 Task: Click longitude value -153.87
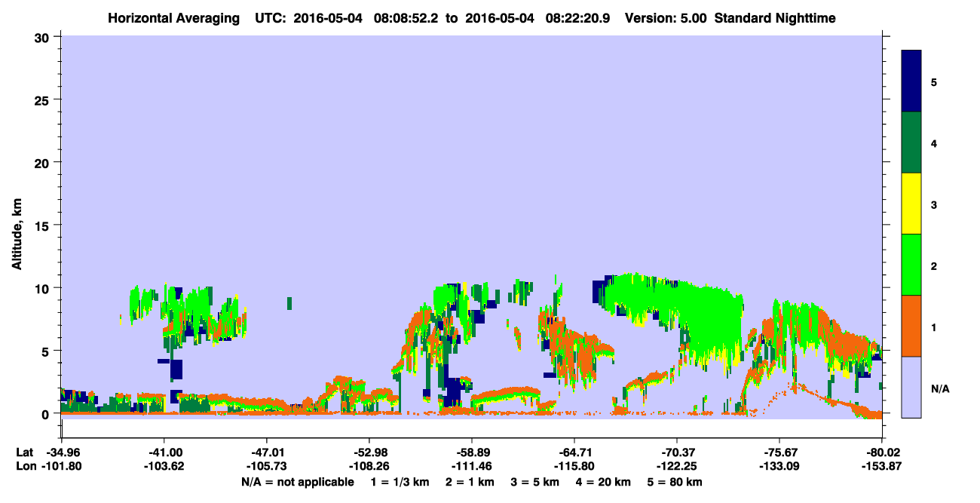click(x=881, y=467)
